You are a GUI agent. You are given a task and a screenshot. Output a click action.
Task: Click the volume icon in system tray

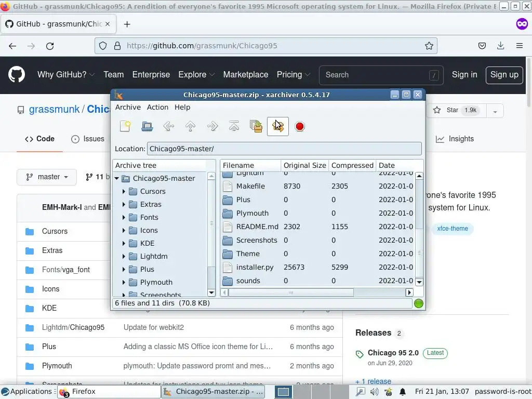[374, 392]
